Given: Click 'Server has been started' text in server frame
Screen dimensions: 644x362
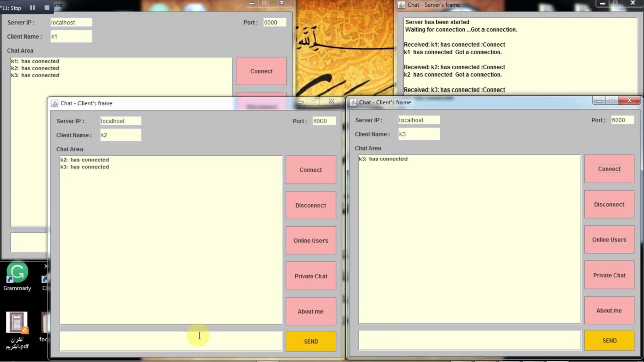Looking at the screenshot, I should [437, 22].
